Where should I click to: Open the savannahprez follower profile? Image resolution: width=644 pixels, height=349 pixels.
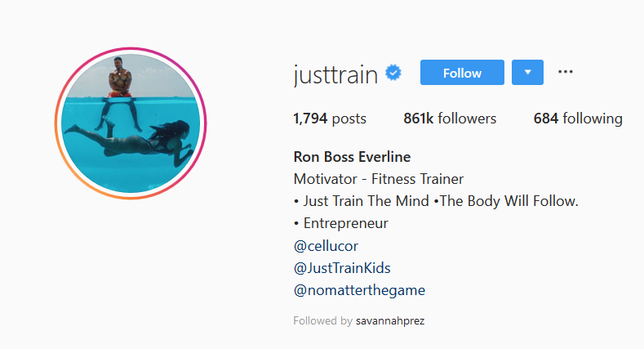tap(390, 320)
